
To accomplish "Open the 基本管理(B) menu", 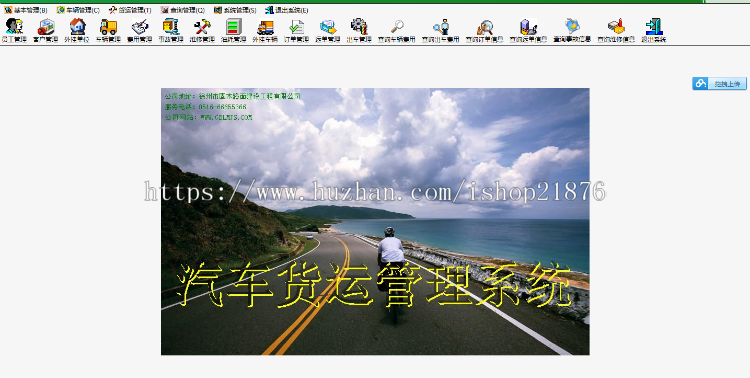I will coord(26,10).
